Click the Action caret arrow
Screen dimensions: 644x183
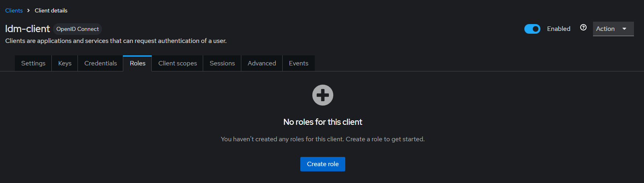coord(624,29)
